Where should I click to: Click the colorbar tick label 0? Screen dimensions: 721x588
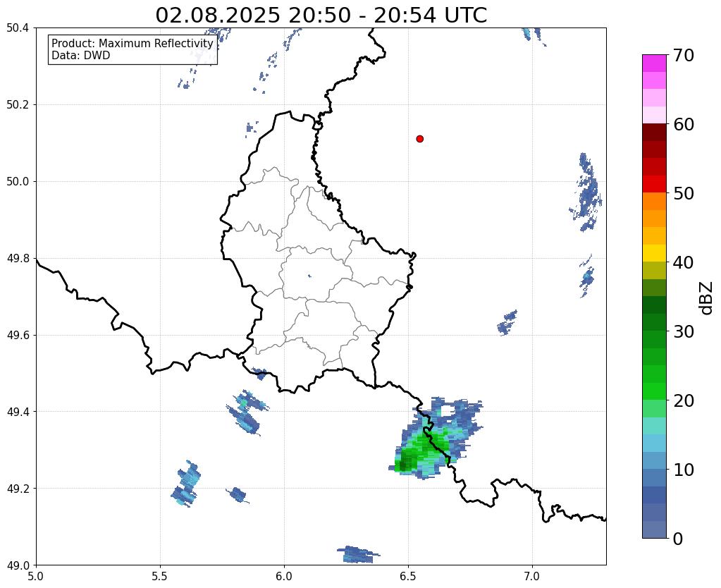tap(678, 539)
